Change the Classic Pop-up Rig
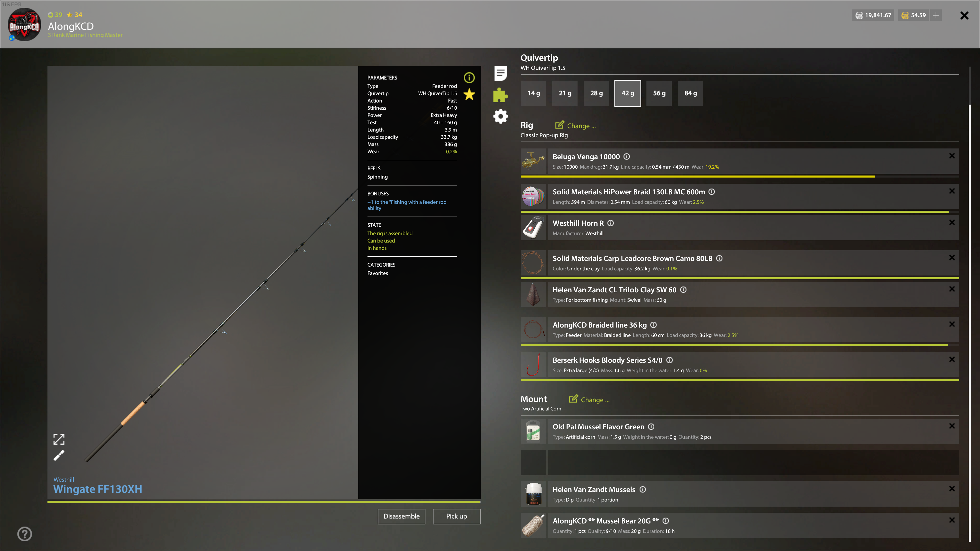The width and height of the screenshot is (980, 551). click(575, 126)
